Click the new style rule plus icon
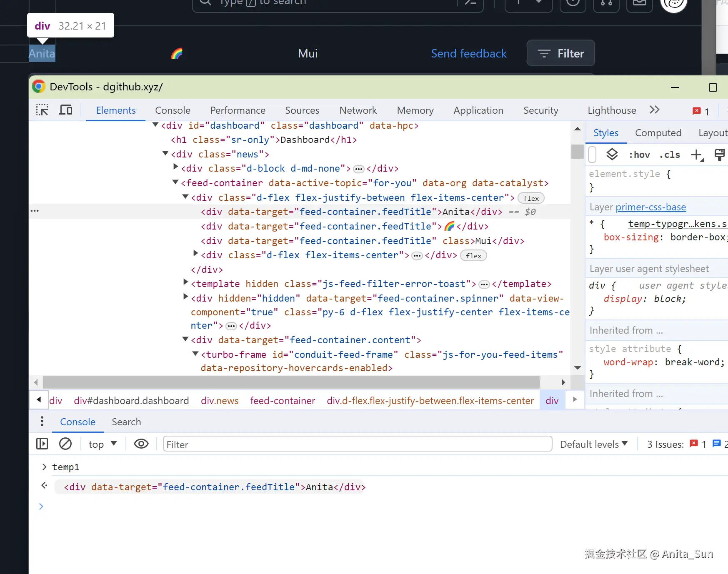Viewport: 728px width, 574px height. coord(696,155)
